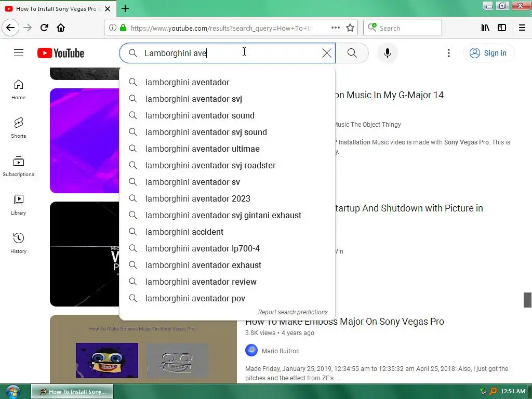Click the browser Search input field
The height and width of the screenshot is (399, 532).
tap(403, 28)
